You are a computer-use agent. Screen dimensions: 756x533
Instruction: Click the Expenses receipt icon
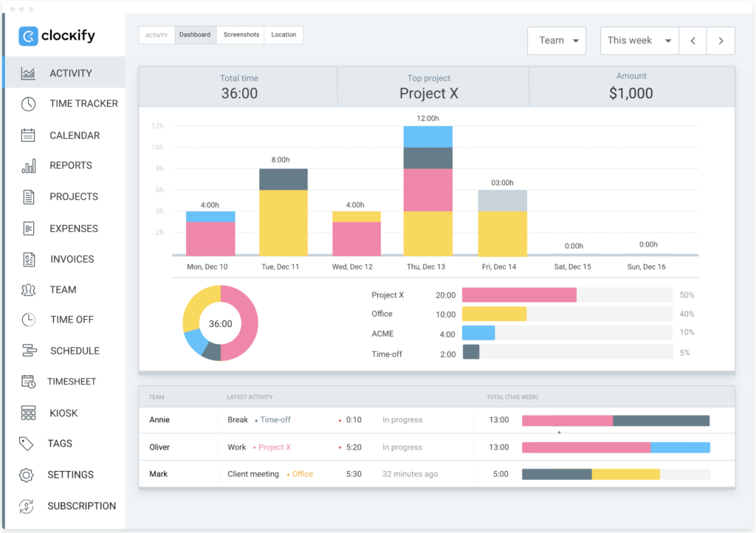tap(29, 228)
